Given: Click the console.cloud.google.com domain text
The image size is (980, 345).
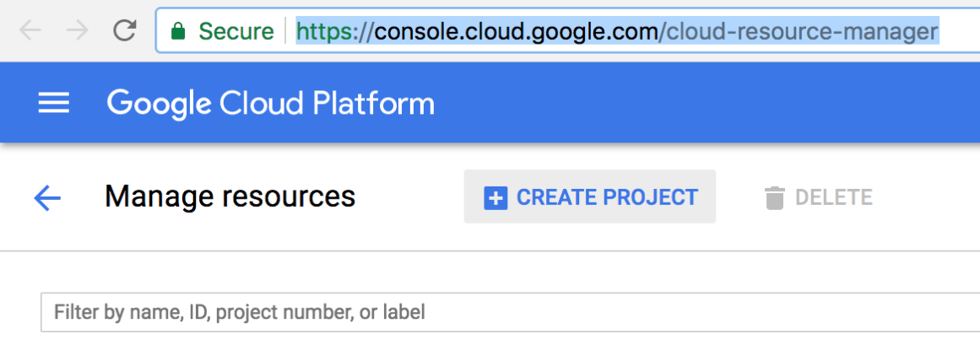Looking at the screenshot, I should [x=517, y=32].
